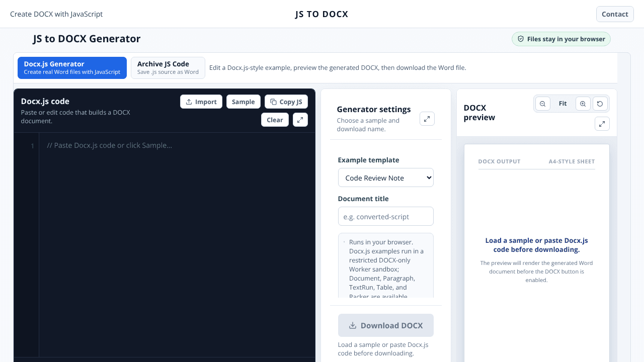
Task: Click the 'DOCX OUTPUT' label in preview
Action: (499, 161)
